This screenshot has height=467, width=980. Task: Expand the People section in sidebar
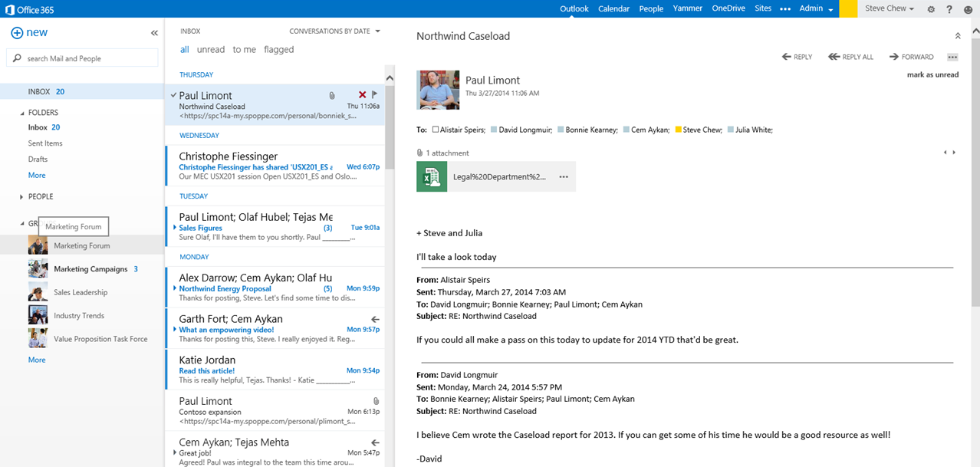22,197
